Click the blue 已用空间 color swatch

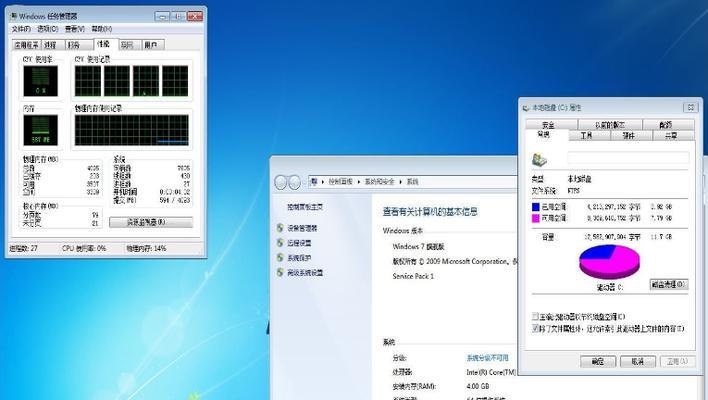click(536, 207)
